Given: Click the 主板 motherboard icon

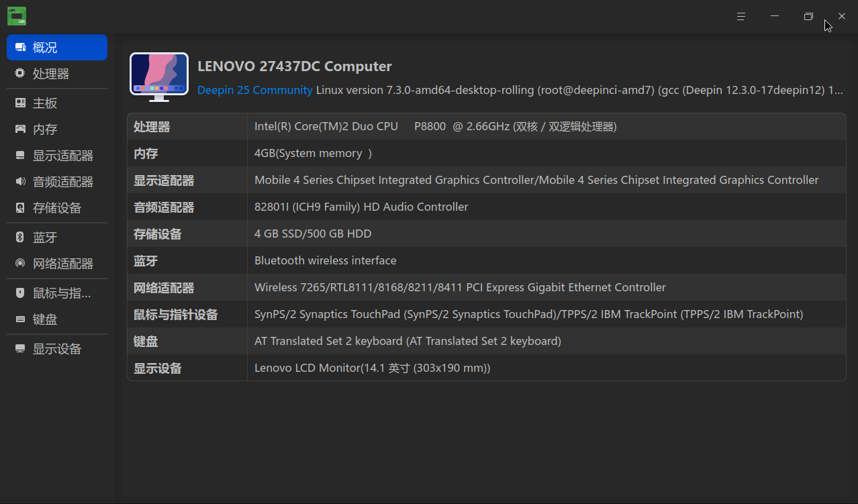Looking at the screenshot, I should [20, 103].
